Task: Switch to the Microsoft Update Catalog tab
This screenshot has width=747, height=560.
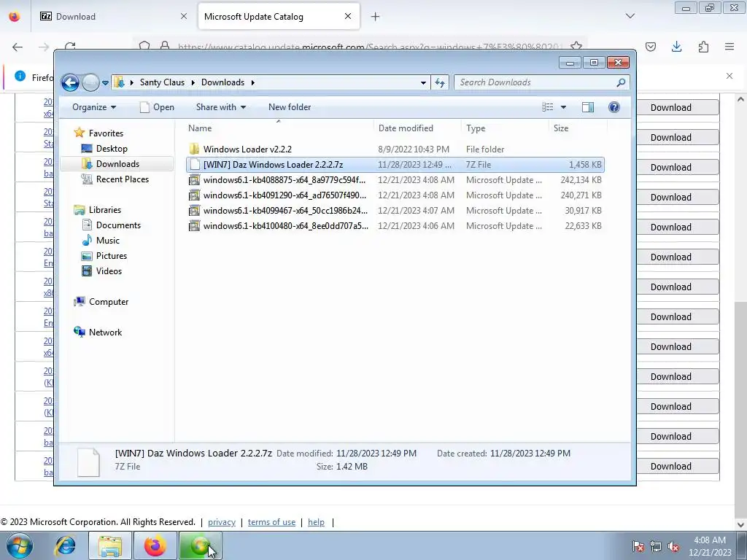Action: coord(279,16)
